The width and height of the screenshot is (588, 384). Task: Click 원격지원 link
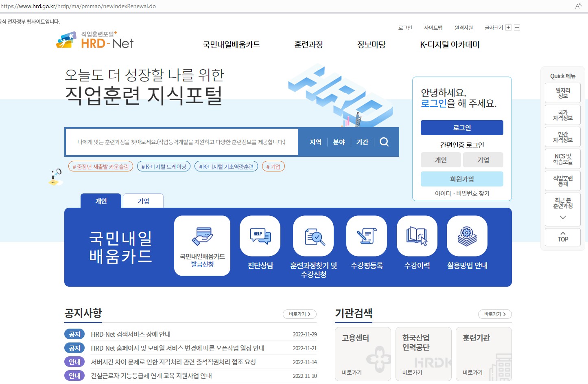[463, 28]
